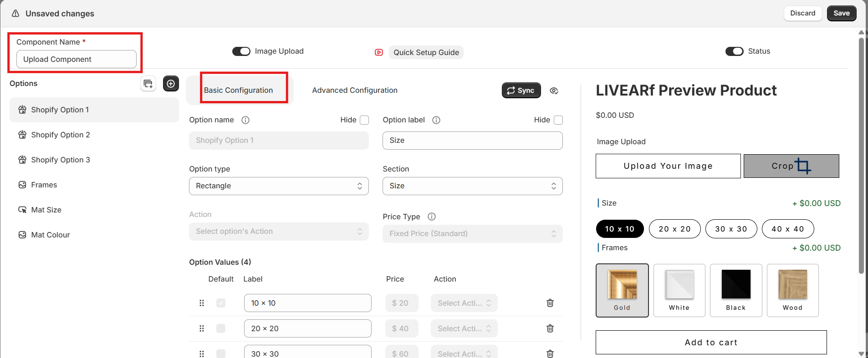Delete the 20 × 20 option value
This screenshot has height=358, width=868.
(x=550, y=328)
